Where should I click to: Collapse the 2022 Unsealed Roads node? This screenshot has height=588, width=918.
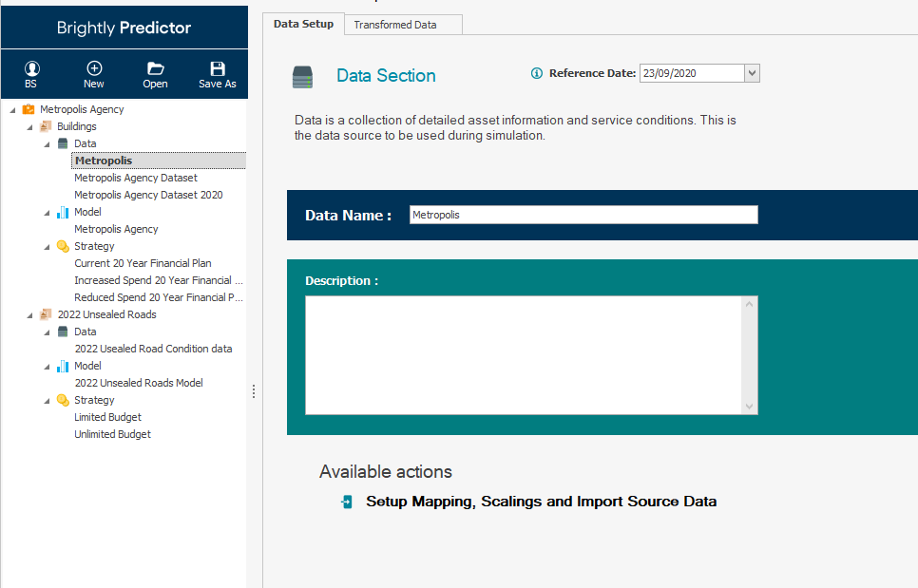30,315
